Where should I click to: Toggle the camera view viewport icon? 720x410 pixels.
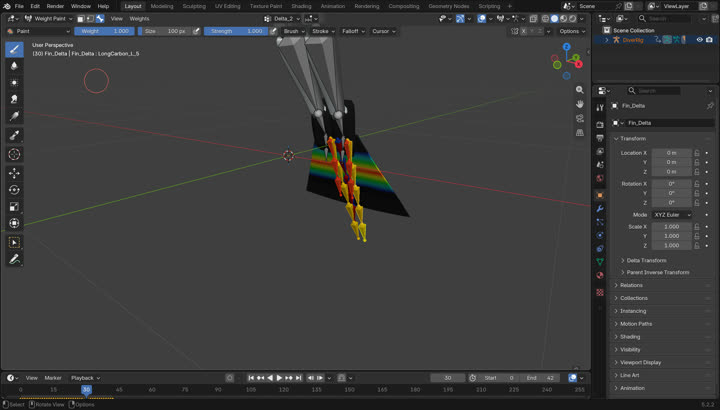coord(579,118)
